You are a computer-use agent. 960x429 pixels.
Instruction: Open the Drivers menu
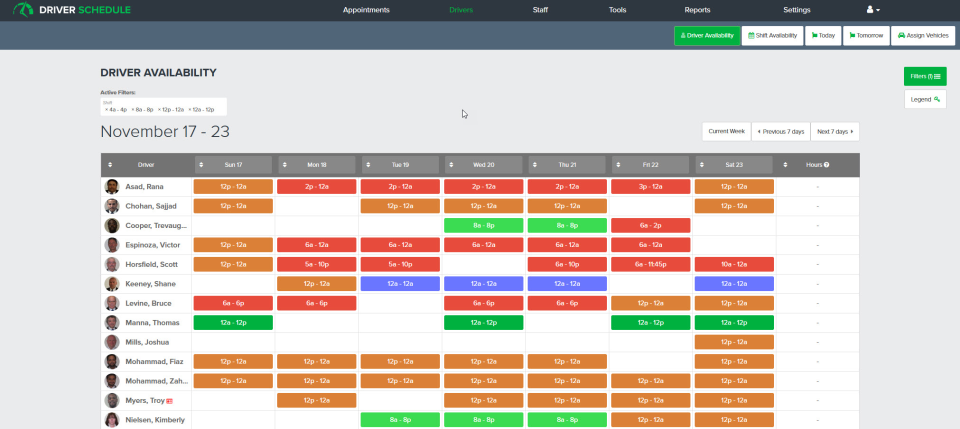pos(461,10)
